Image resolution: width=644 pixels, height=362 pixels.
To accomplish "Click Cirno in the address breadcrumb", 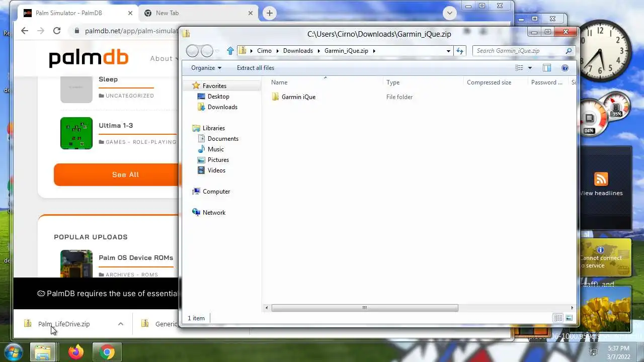I will [264, 51].
